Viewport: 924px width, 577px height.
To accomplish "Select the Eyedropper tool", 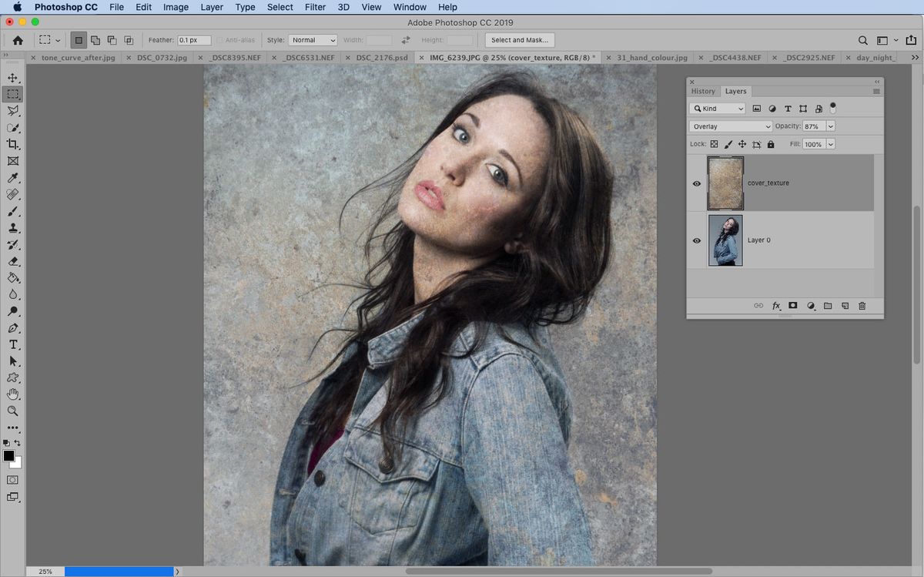I will coord(13,177).
